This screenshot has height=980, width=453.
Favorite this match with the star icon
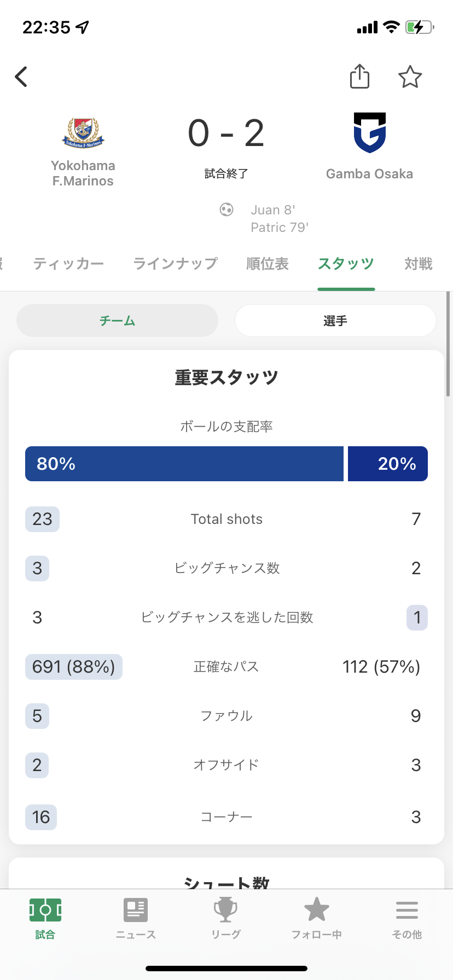(410, 77)
